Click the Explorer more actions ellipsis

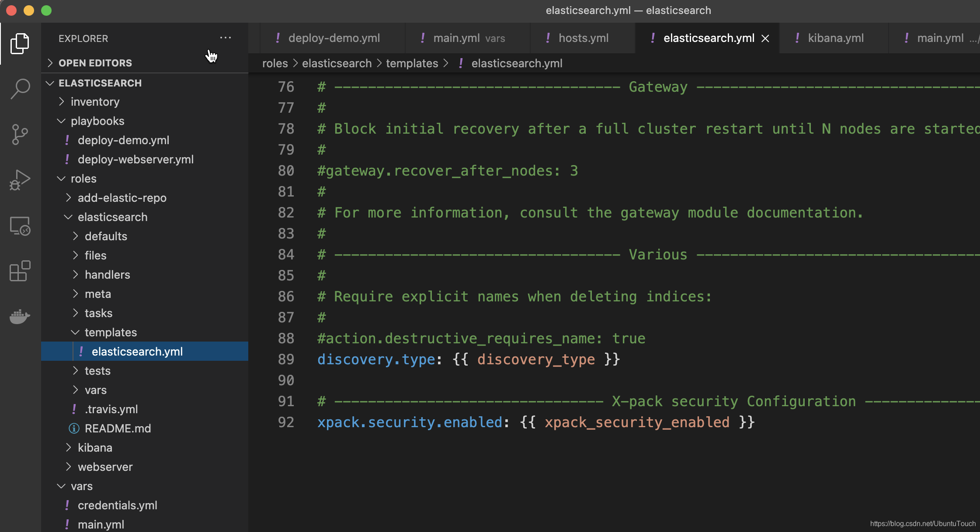226,38
